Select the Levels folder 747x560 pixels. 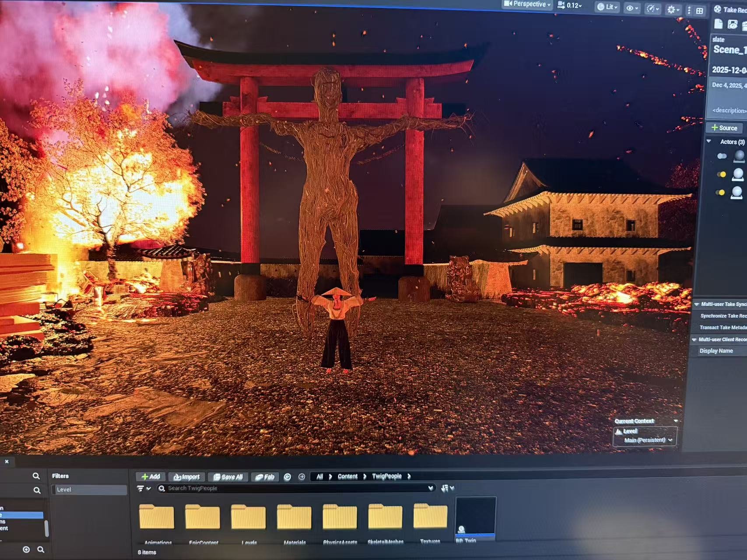click(x=249, y=523)
